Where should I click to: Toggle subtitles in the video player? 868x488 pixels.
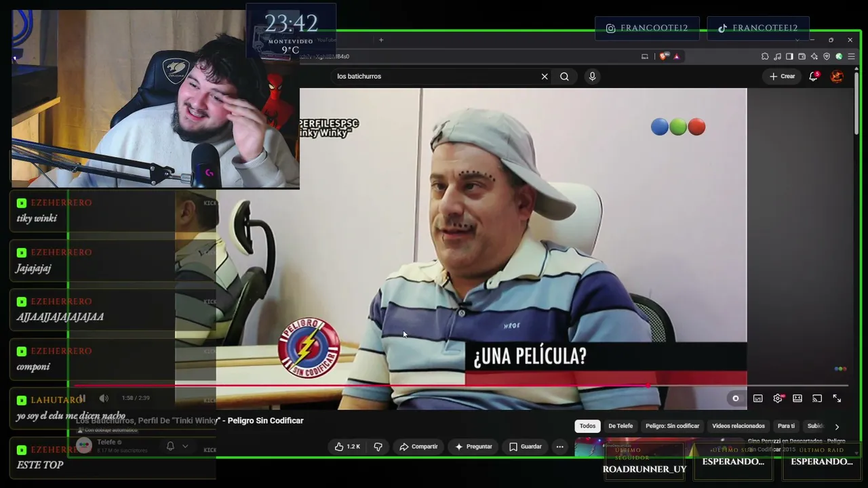click(758, 399)
